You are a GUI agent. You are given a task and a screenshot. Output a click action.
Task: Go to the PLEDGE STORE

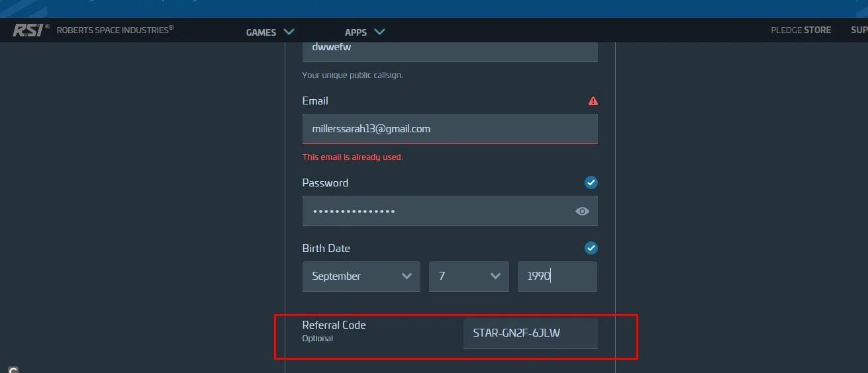click(800, 30)
